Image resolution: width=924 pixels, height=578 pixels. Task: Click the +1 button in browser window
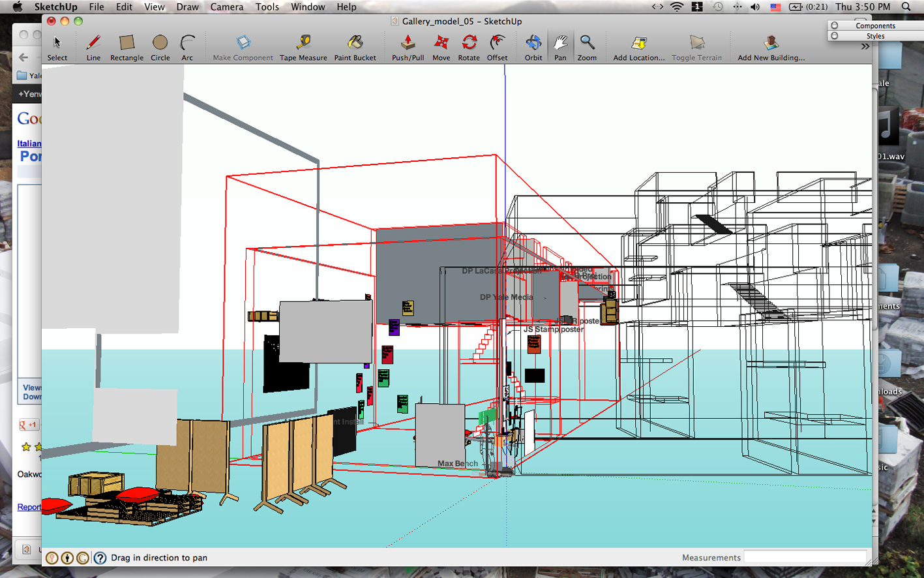[29, 425]
